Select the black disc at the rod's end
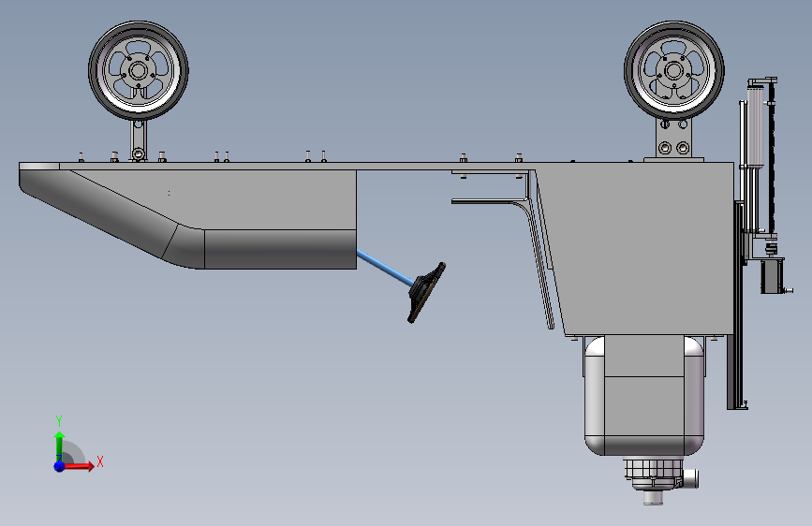The height and width of the screenshot is (526, 812). [x=427, y=293]
